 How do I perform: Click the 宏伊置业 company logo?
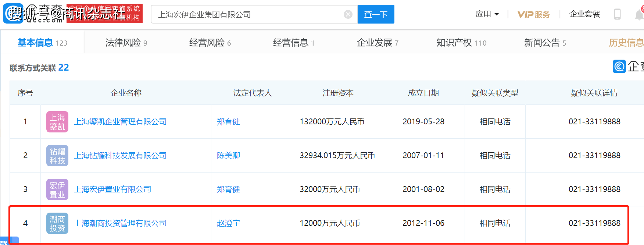pyautogui.click(x=57, y=189)
